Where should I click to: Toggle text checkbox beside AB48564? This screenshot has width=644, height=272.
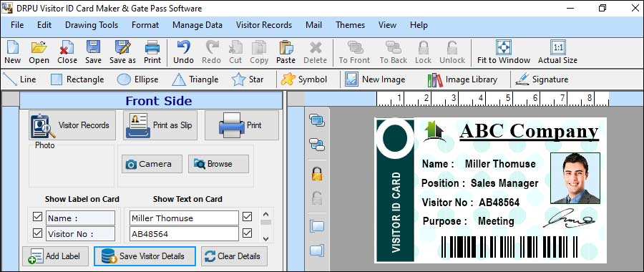[247, 233]
